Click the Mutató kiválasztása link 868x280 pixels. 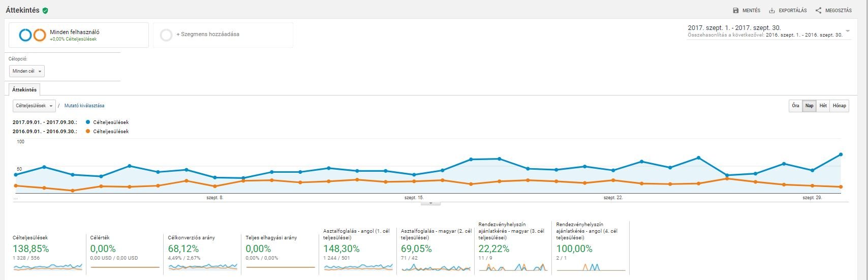coord(84,106)
